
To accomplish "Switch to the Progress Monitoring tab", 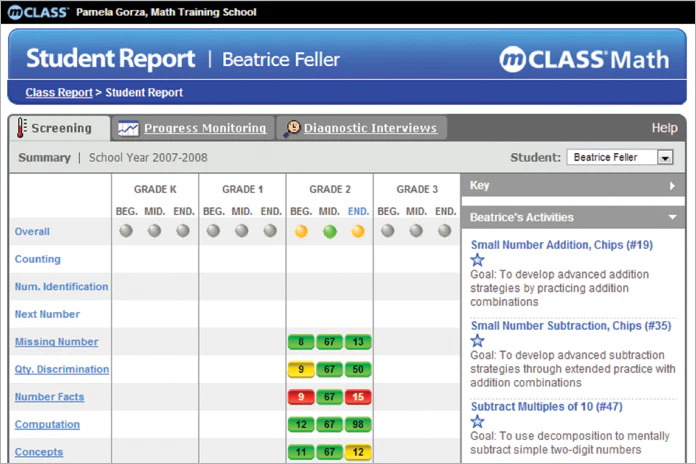I will click(x=205, y=128).
